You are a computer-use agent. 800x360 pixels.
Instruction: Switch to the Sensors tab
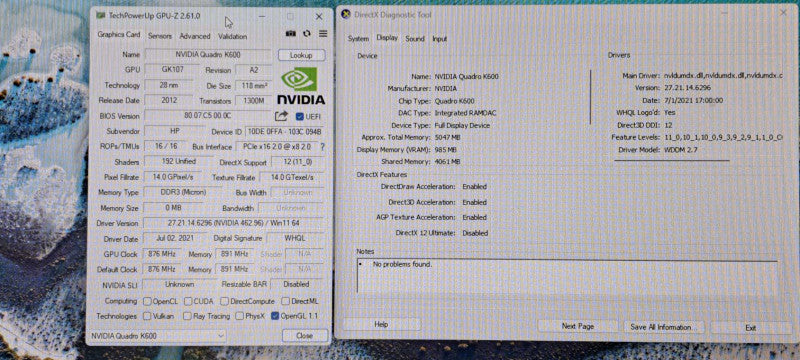coord(160,36)
